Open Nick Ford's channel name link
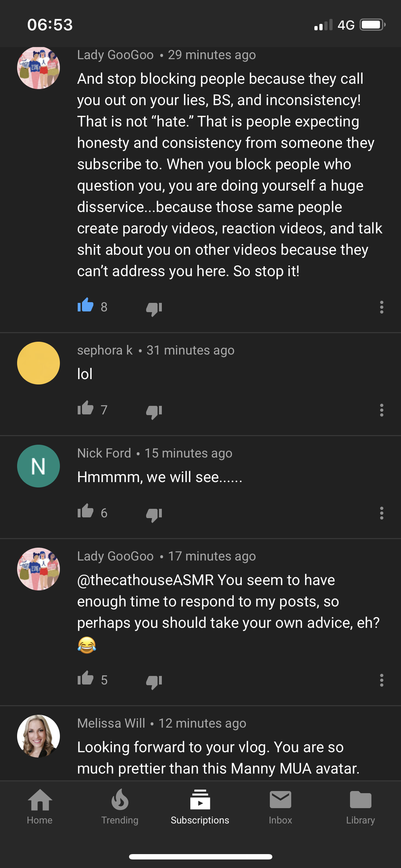This screenshot has height=868, width=401. tap(104, 453)
